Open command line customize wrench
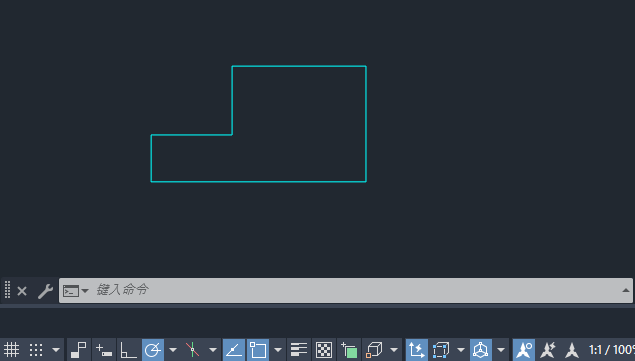 tap(45, 291)
